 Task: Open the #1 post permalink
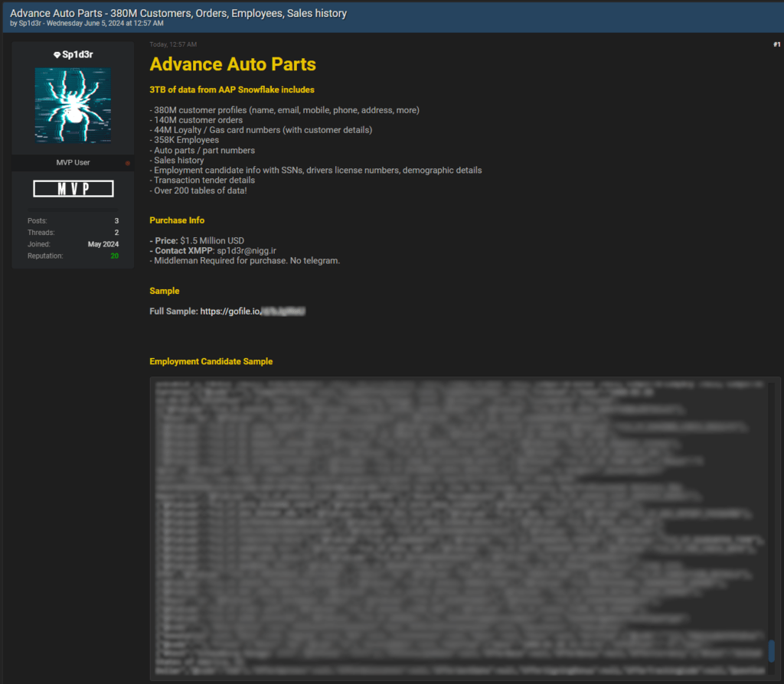(x=776, y=44)
